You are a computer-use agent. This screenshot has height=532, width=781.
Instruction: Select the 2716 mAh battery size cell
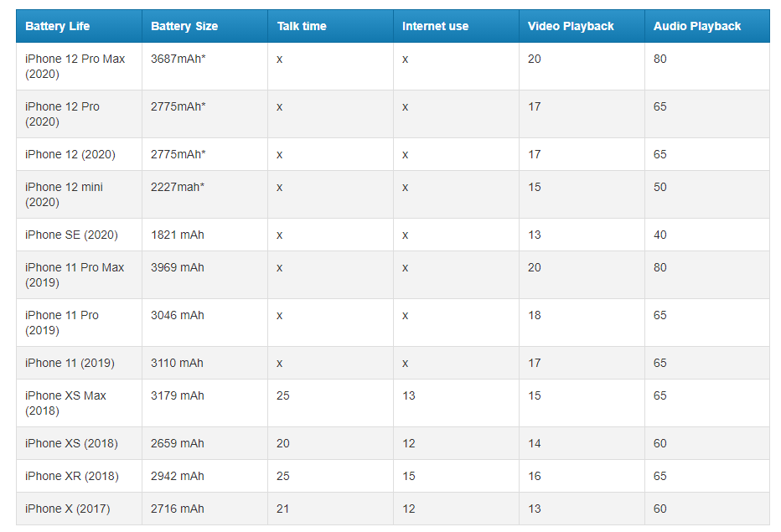(177, 509)
